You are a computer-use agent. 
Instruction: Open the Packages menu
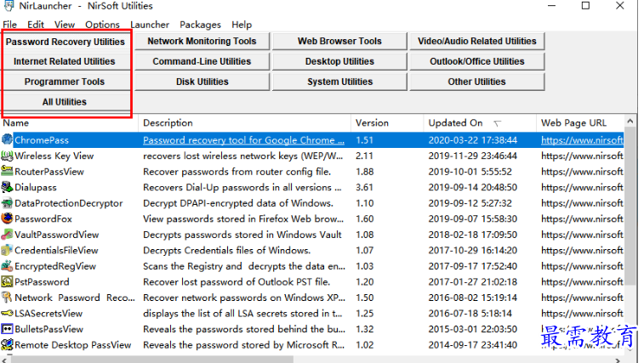pos(200,25)
